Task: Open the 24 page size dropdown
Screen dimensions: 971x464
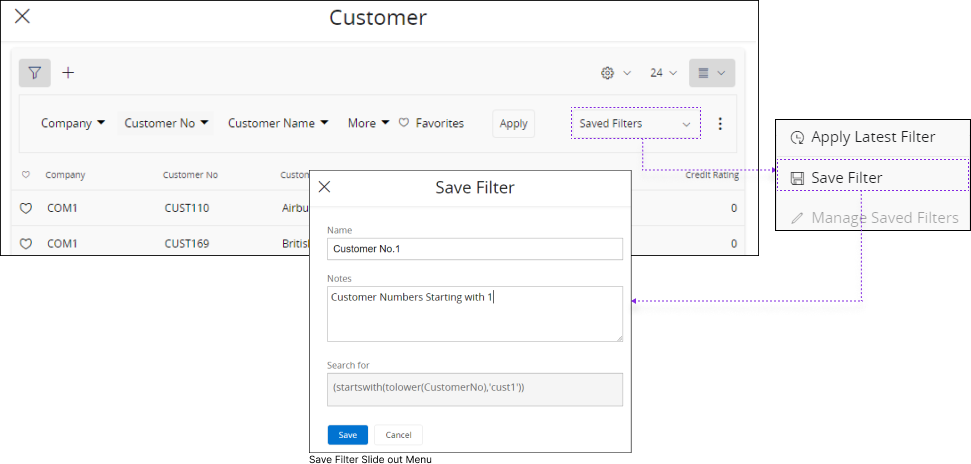Action: coord(663,73)
